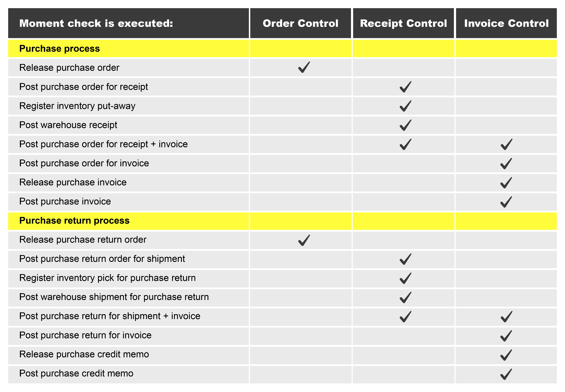Click Invoice Control checkmark for Release purchase credit memo
Screen dimensions: 565x392
point(506,355)
